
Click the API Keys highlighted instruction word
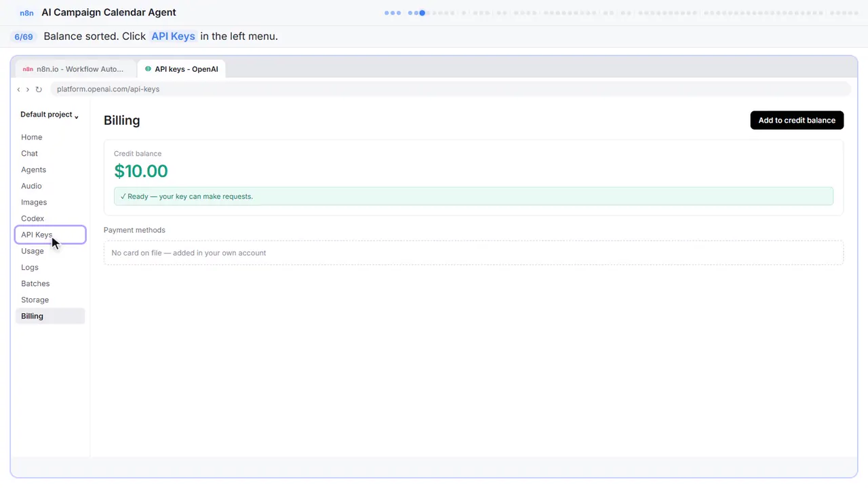pyautogui.click(x=173, y=37)
